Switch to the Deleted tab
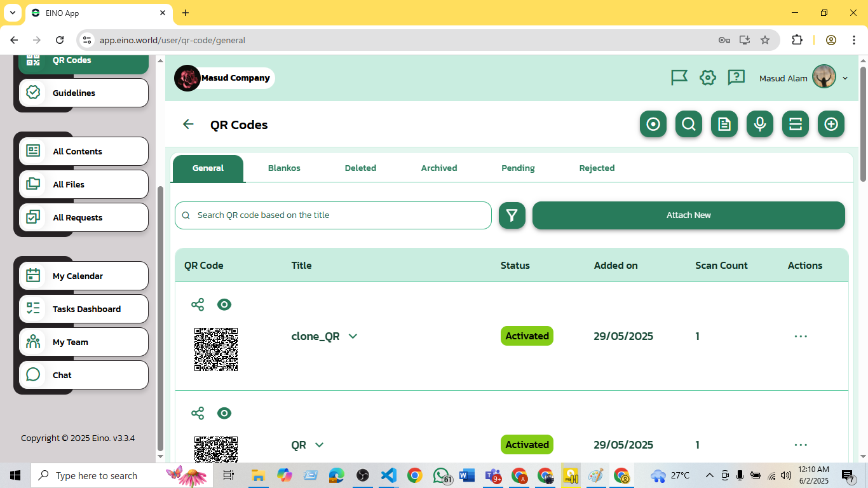This screenshot has width=868, height=488. 360,168
